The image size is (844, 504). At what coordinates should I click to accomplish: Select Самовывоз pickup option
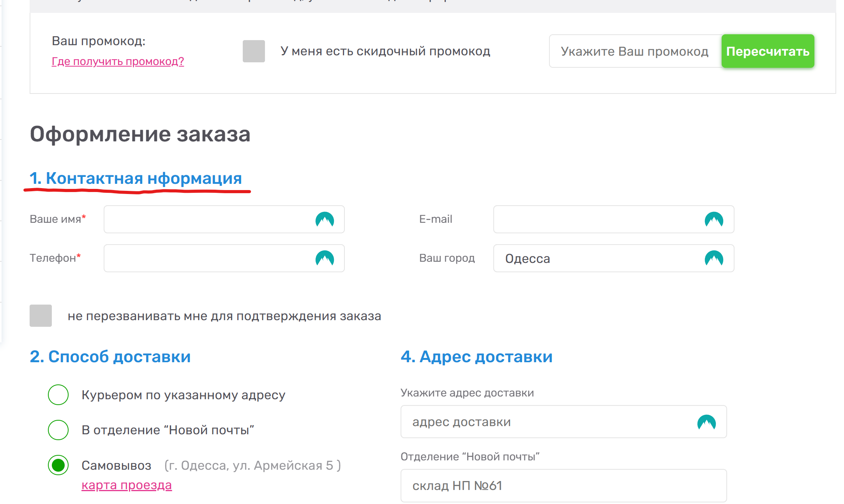(58, 465)
